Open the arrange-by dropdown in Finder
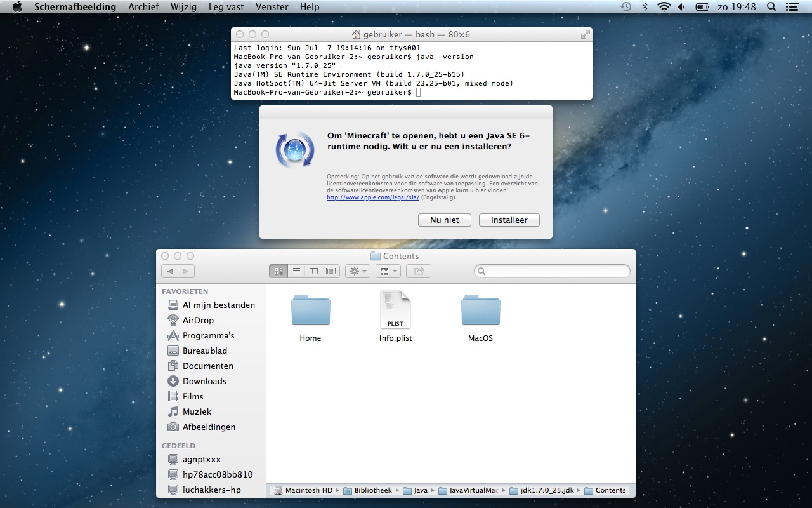Viewport: 812px width, 508px height. (388, 271)
